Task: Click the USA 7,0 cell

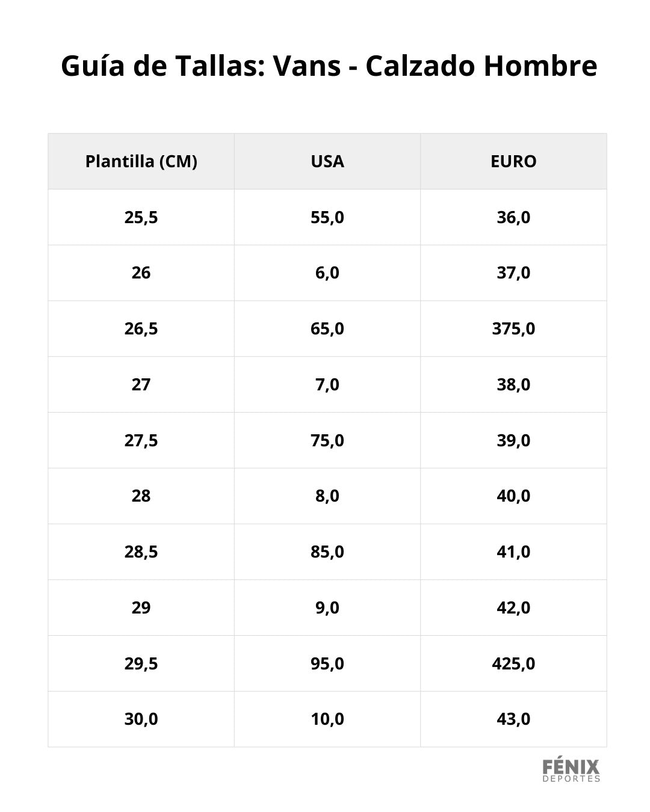Action: click(x=327, y=384)
